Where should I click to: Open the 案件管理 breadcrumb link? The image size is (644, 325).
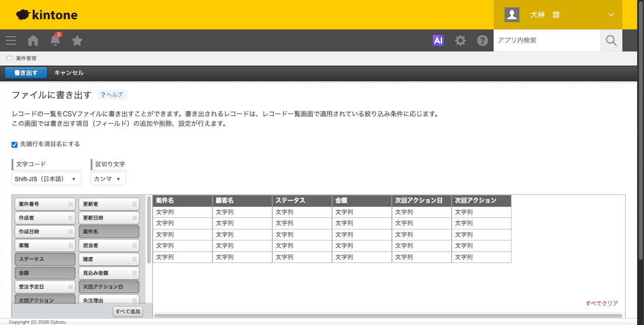26,58
